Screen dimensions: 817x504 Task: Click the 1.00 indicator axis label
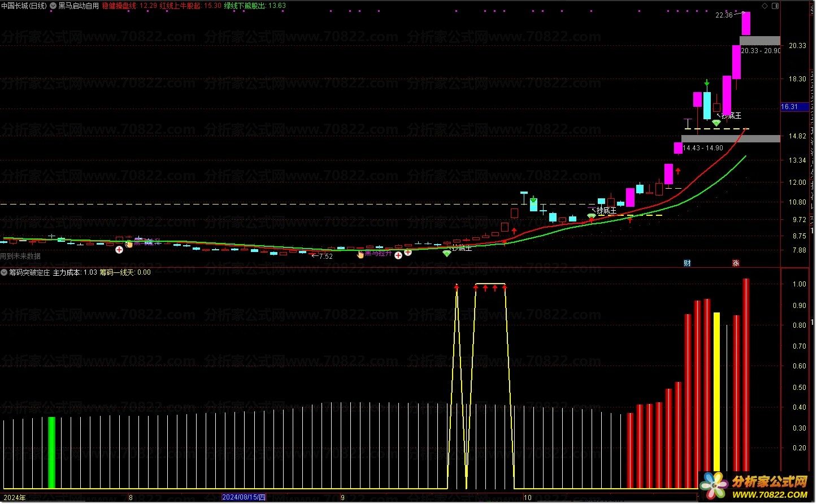[x=799, y=284]
